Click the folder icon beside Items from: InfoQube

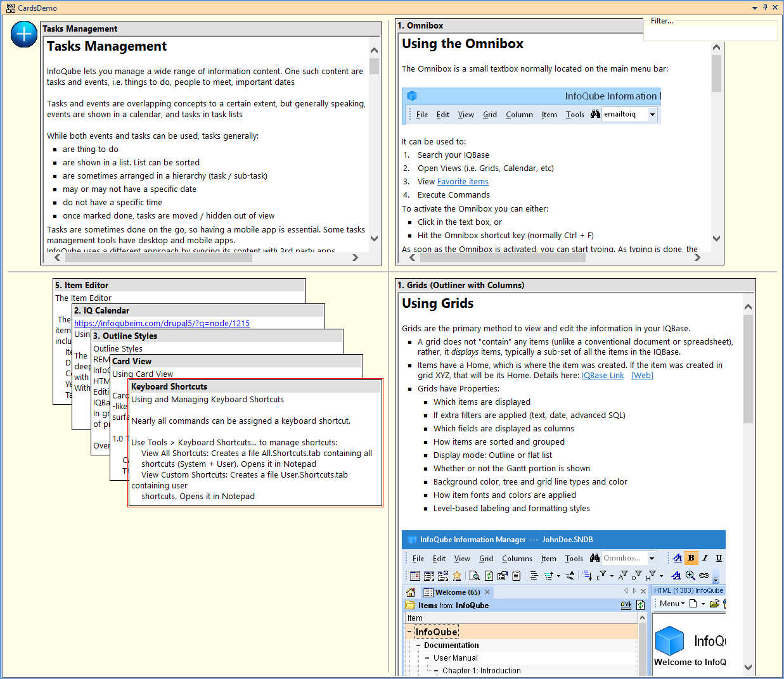pos(411,605)
